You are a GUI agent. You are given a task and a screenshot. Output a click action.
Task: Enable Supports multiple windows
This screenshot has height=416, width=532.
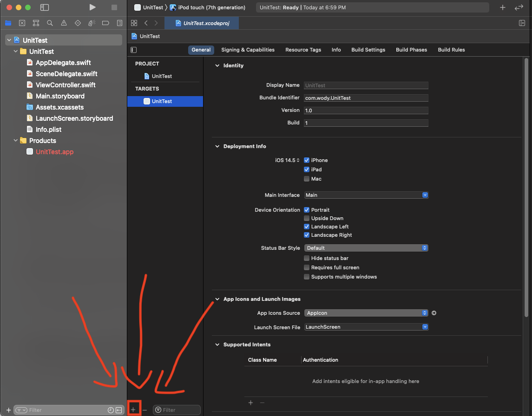(307, 277)
